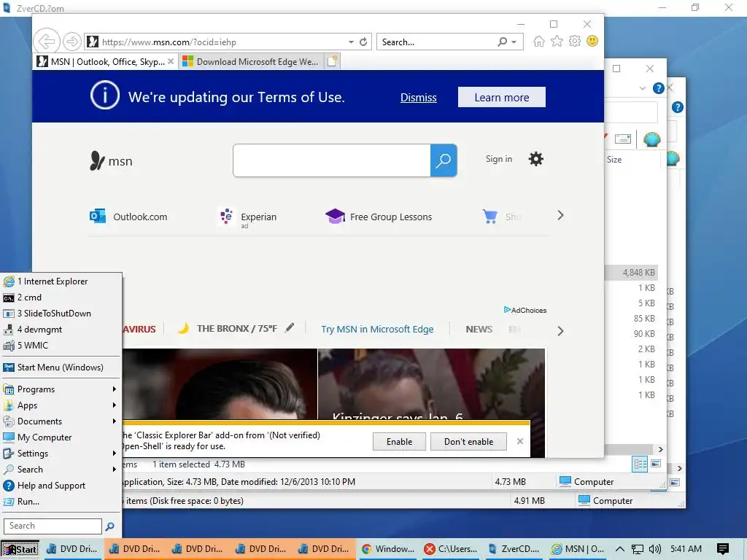This screenshot has height=560, width=747.
Task: Launch 2 cmd from start menu
Action: (61, 297)
